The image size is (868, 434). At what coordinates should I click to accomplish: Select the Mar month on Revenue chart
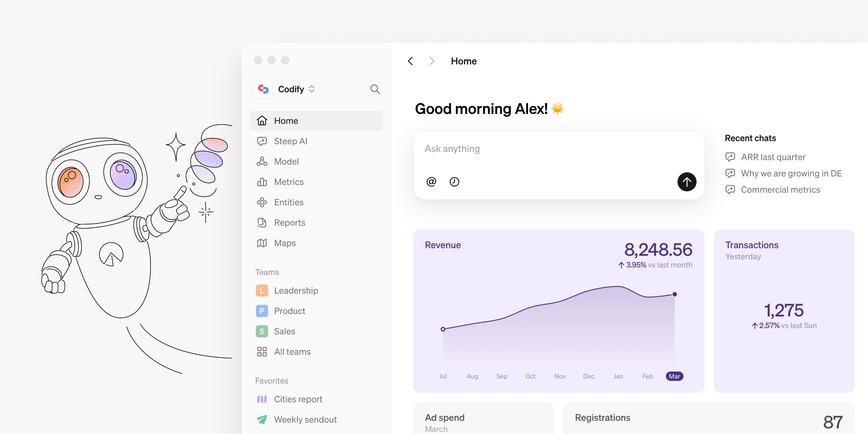tap(674, 376)
